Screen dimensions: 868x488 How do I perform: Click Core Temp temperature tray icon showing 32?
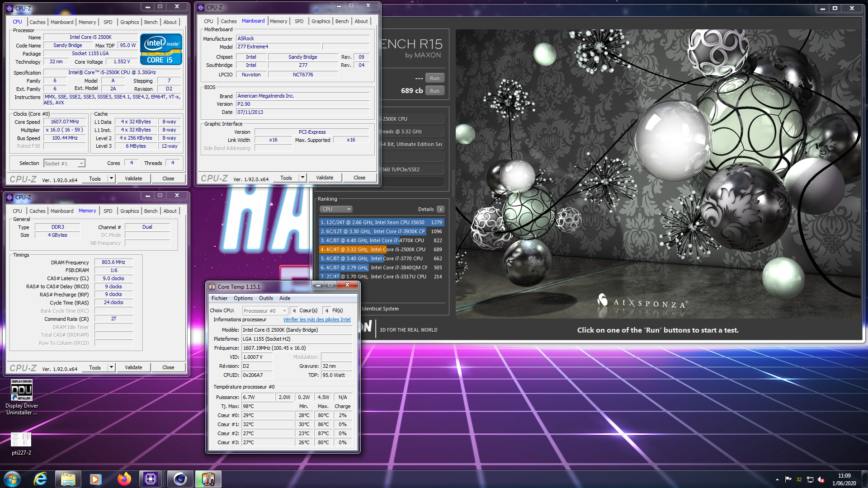(799, 479)
